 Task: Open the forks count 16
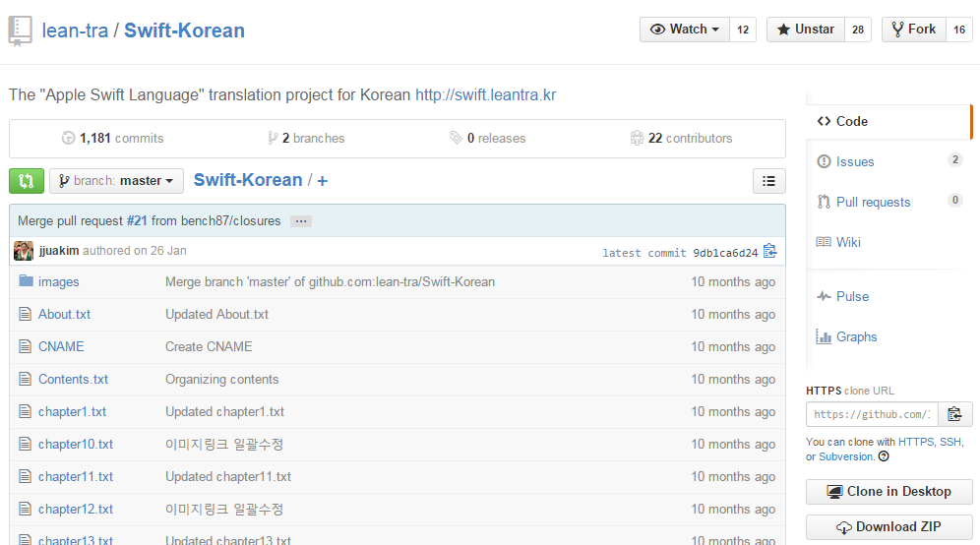click(x=959, y=30)
